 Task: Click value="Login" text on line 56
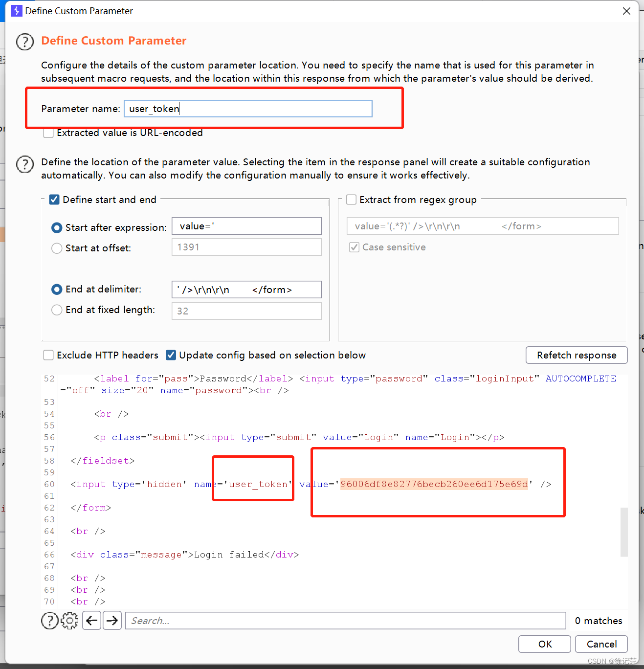click(x=361, y=437)
